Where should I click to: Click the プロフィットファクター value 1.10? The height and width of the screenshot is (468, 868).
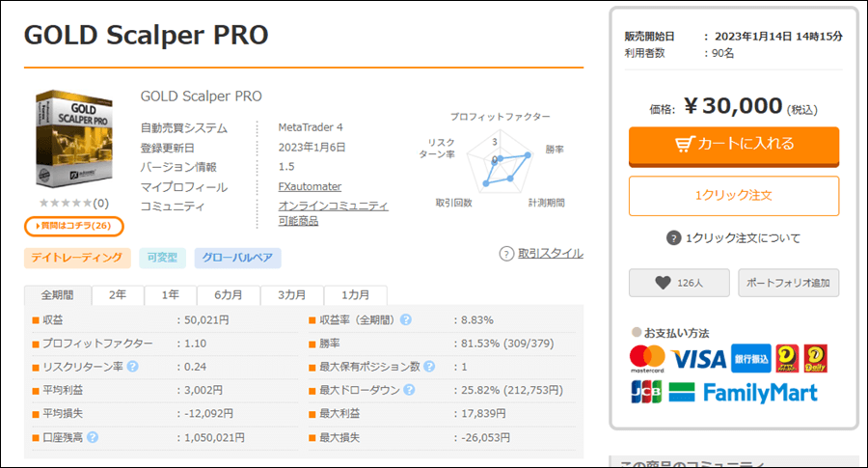(196, 344)
